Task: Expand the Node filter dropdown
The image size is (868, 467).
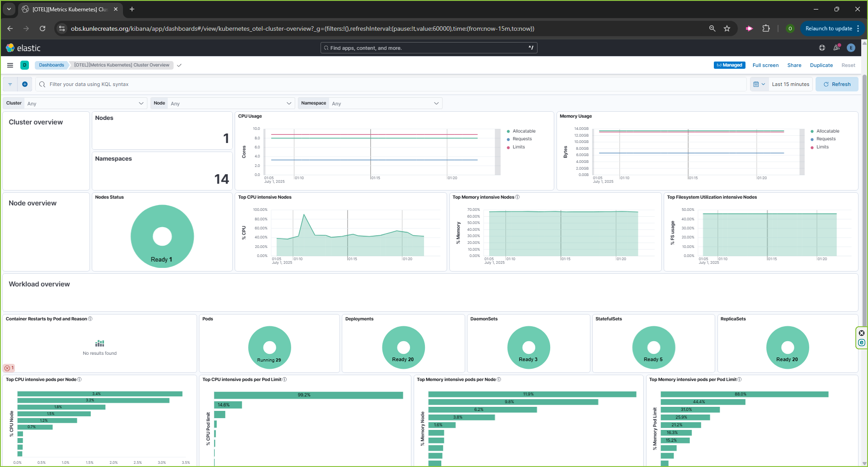Action: [x=231, y=103]
